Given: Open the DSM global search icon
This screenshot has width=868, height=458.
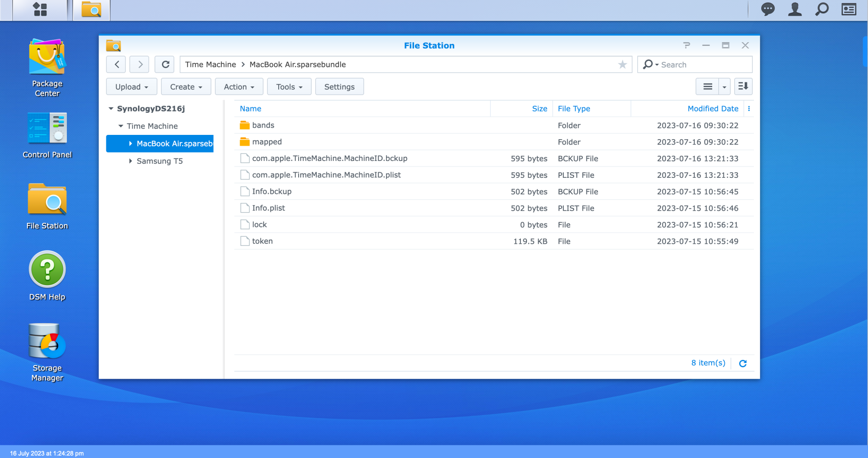Looking at the screenshot, I should click(822, 9).
